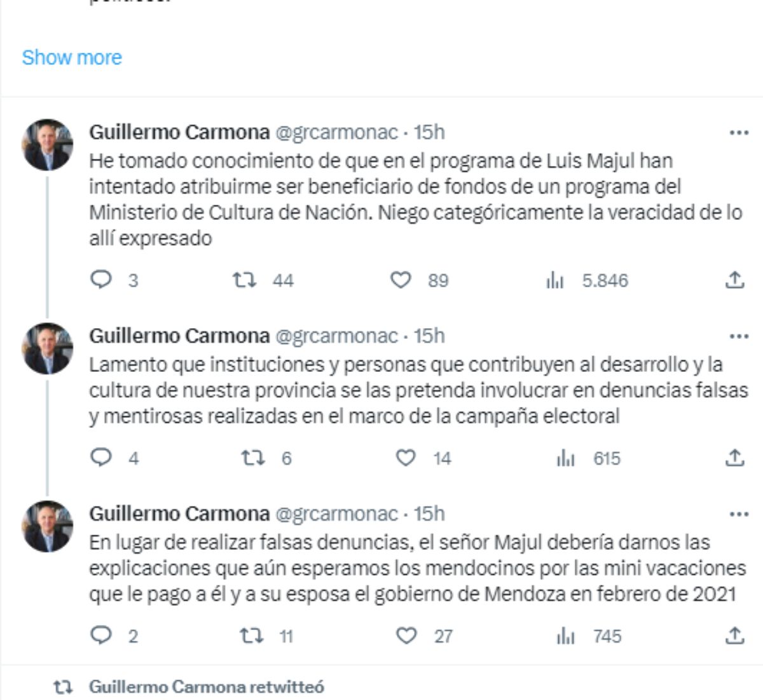
Task: Open more options on the first tweet
Action: [x=738, y=133]
